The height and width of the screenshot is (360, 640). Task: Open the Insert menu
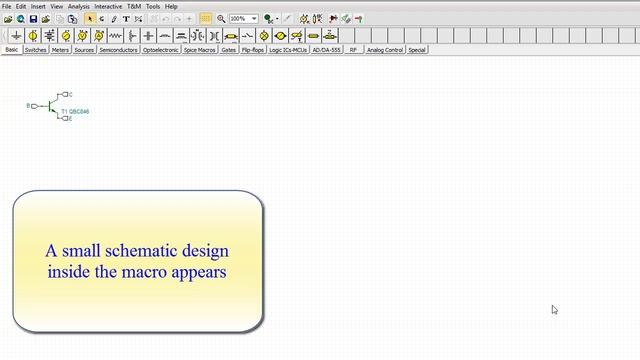(x=38, y=7)
